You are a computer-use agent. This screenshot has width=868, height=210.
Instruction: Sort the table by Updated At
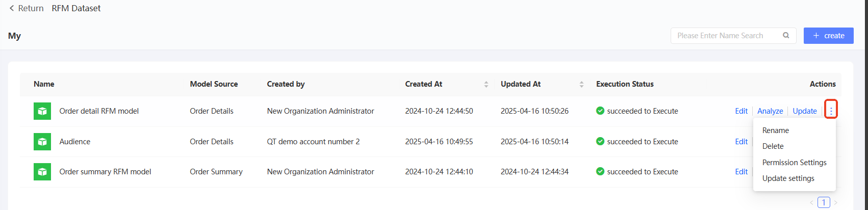point(581,84)
